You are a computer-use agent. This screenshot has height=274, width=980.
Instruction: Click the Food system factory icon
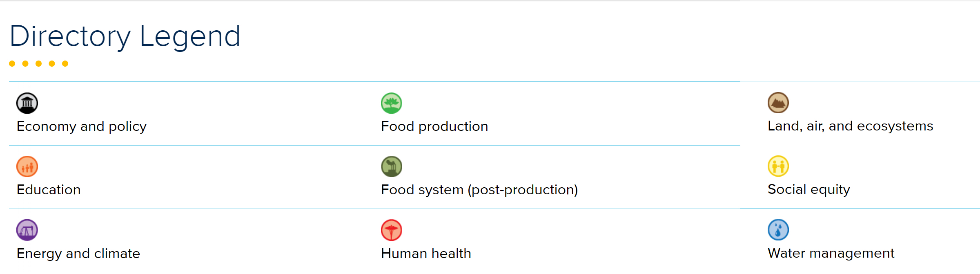[x=391, y=166]
